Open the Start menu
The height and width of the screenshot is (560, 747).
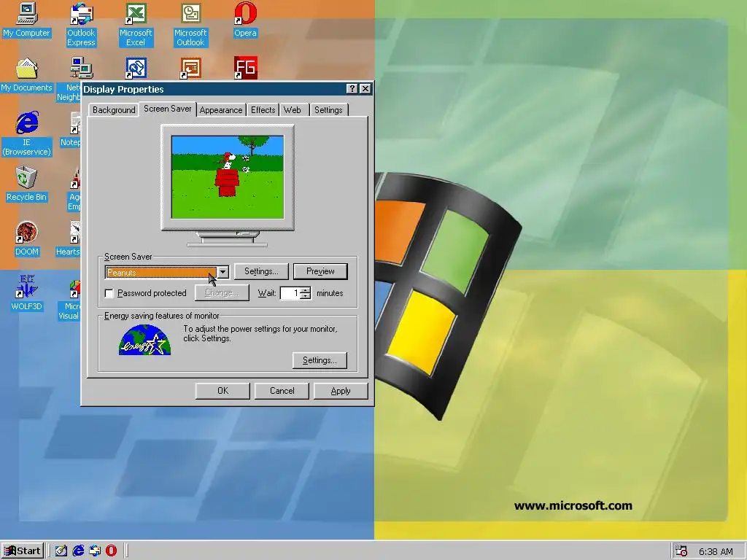[23, 551]
